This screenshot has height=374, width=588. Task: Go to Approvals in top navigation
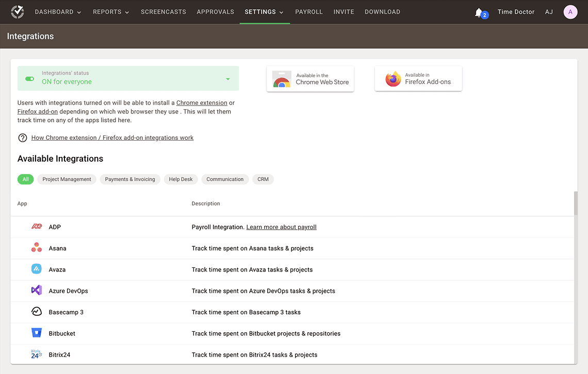(215, 12)
